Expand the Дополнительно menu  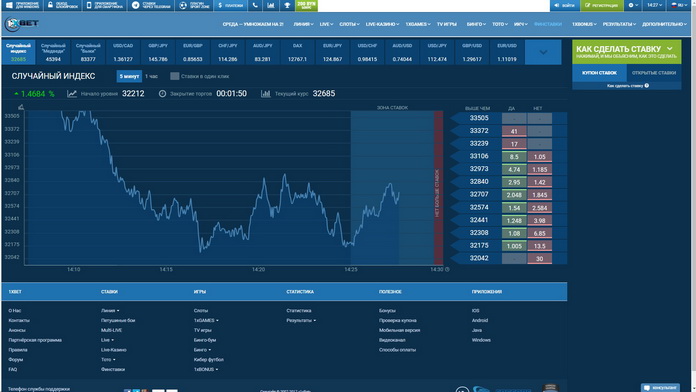pos(664,24)
